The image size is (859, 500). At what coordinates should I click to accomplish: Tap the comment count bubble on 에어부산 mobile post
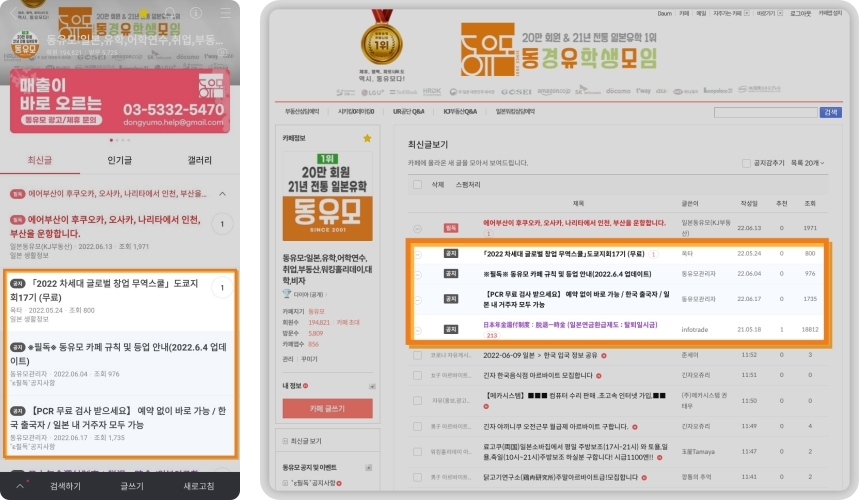[x=222, y=224]
